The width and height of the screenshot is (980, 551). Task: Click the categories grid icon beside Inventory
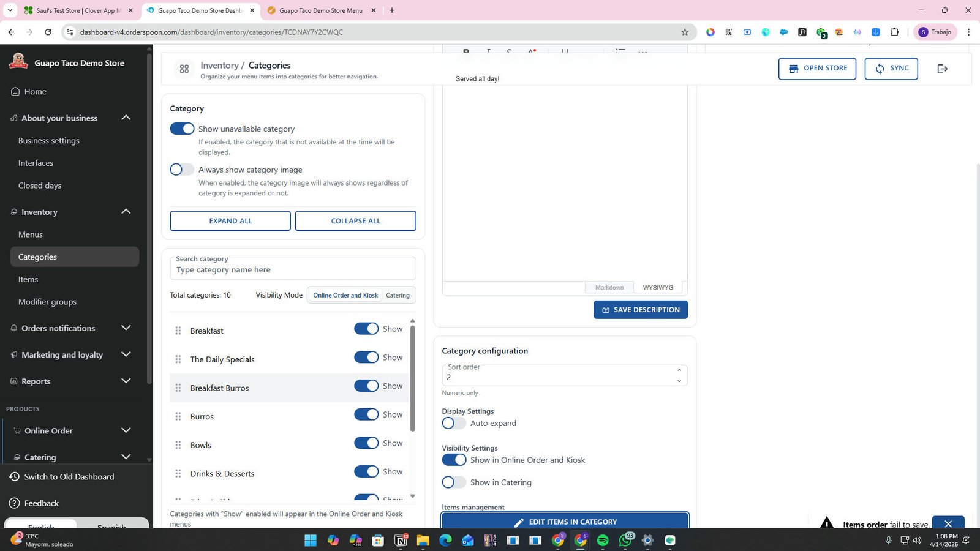pyautogui.click(x=184, y=70)
